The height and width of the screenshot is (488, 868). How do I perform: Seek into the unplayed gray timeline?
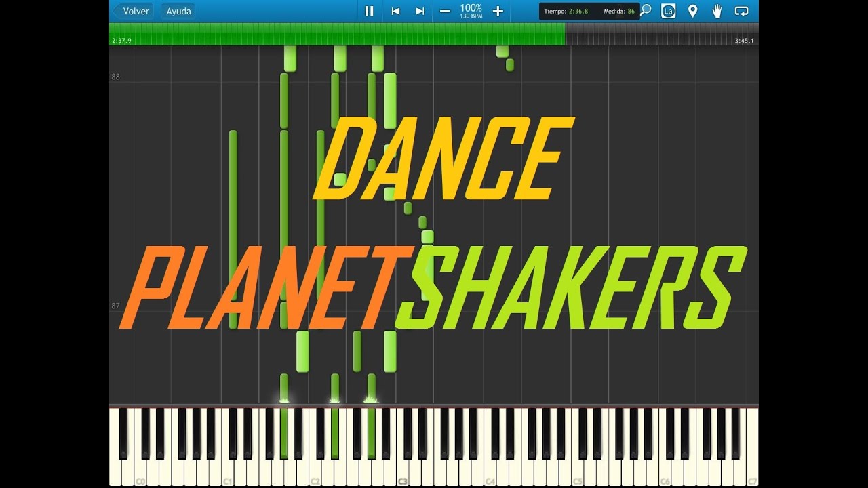[x=662, y=34]
